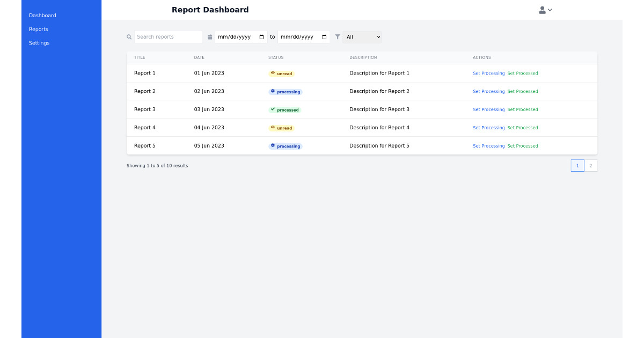Image resolution: width=644 pixels, height=338 pixels.
Task: Open the user avatar icon in the header
Action: 542,9
